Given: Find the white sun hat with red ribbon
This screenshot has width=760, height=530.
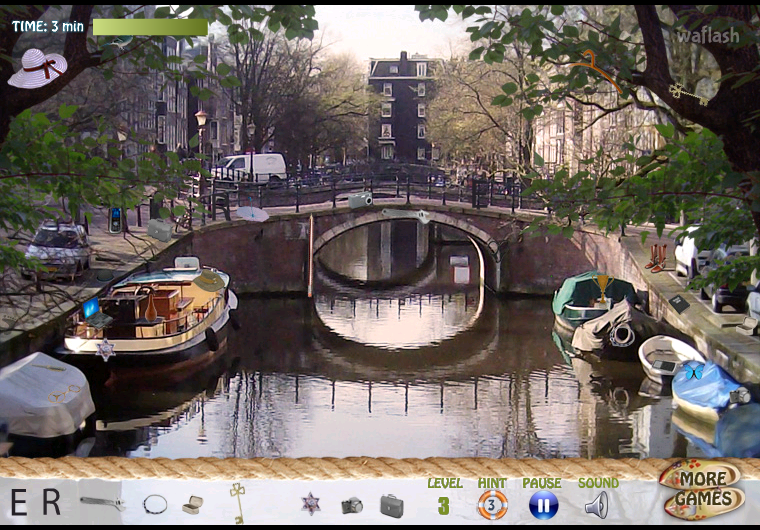Looking at the screenshot, I should 37,68.
